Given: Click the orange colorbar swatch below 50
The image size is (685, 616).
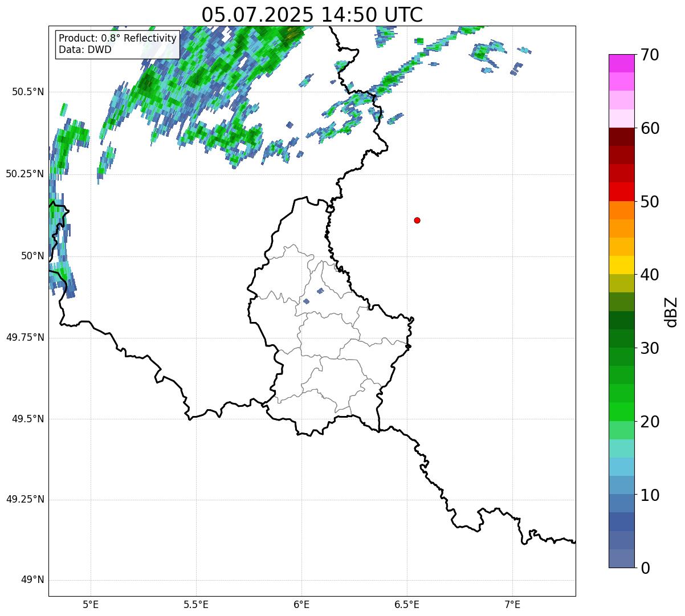Looking at the screenshot, I should pyautogui.click(x=622, y=210).
